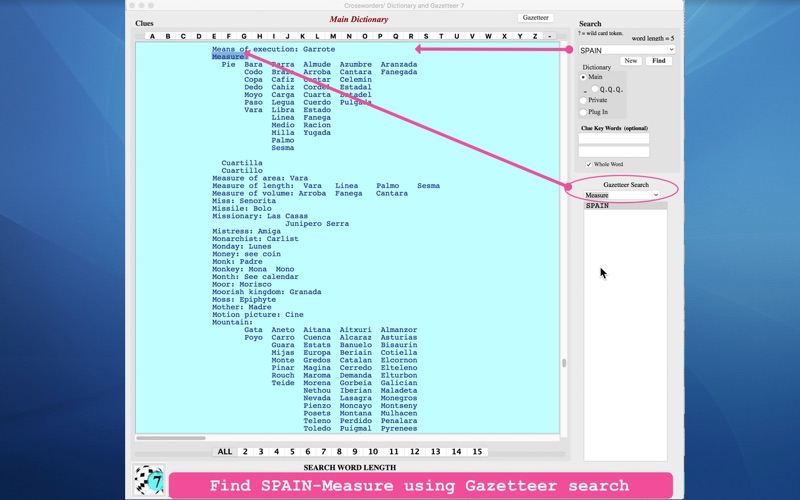
Task: Click the word Pyrenees
Action: (x=398, y=429)
